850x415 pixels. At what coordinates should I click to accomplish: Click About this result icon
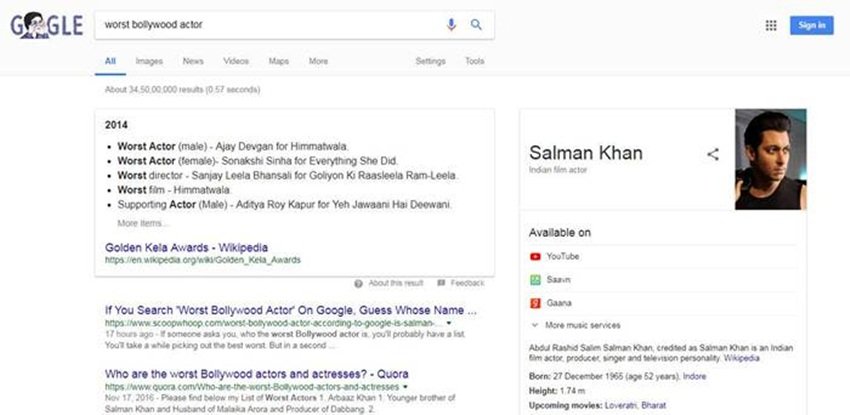click(358, 283)
